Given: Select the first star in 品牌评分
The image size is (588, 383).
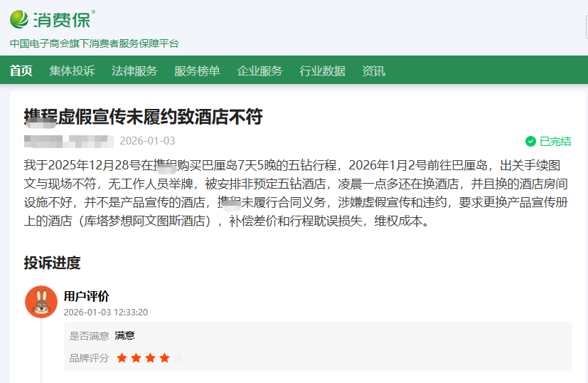Looking at the screenshot, I should click(122, 358).
